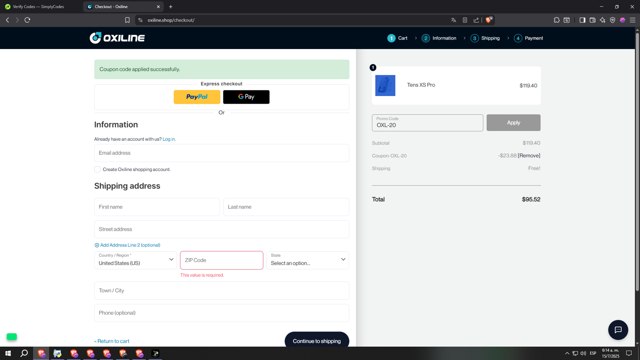Screen dimensions: 640x360
Task: Focus the Phone (optional) field
Action: [x=222, y=313]
